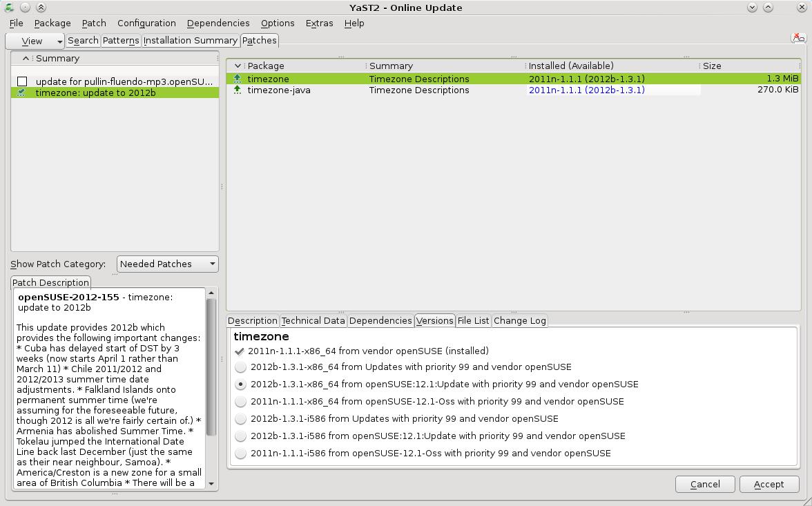The height and width of the screenshot is (506, 812).
Task: Collapse the Summary column sort arrow
Action: coord(26,59)
